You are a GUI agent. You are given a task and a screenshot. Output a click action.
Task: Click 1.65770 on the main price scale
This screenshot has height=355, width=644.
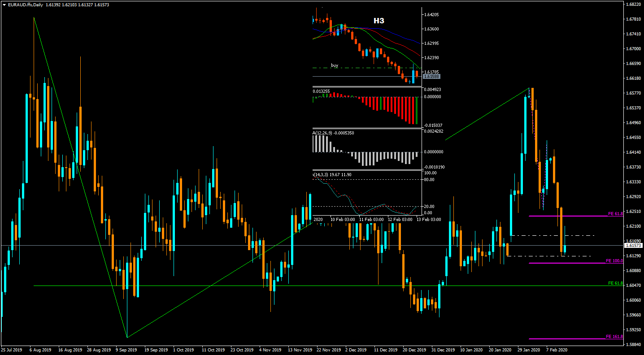pyautogui.click(x=633, y=93)
